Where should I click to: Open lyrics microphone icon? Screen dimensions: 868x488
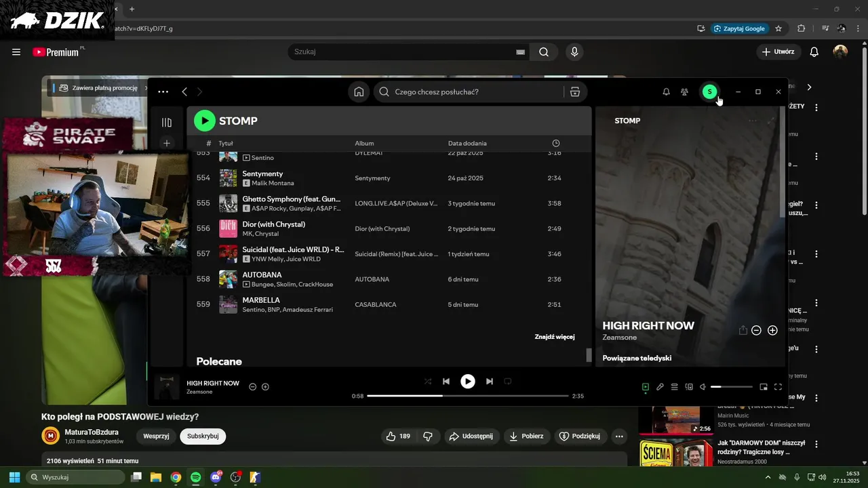tap(660, 387)
